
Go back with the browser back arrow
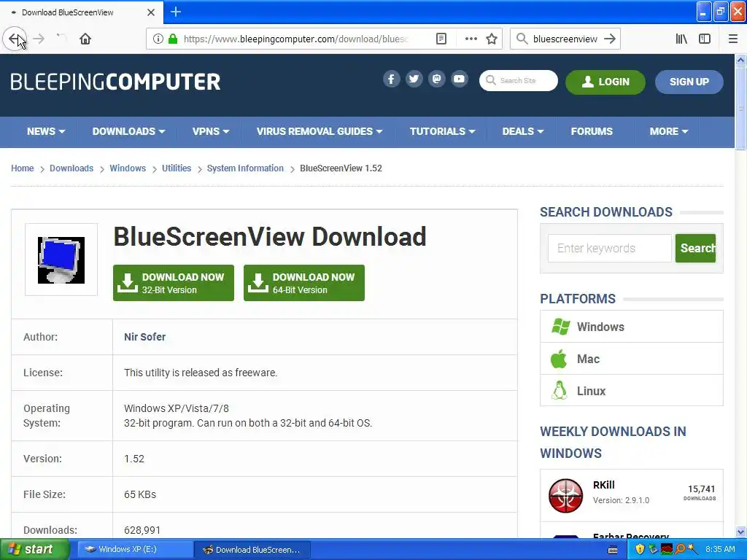click(15, 39)
